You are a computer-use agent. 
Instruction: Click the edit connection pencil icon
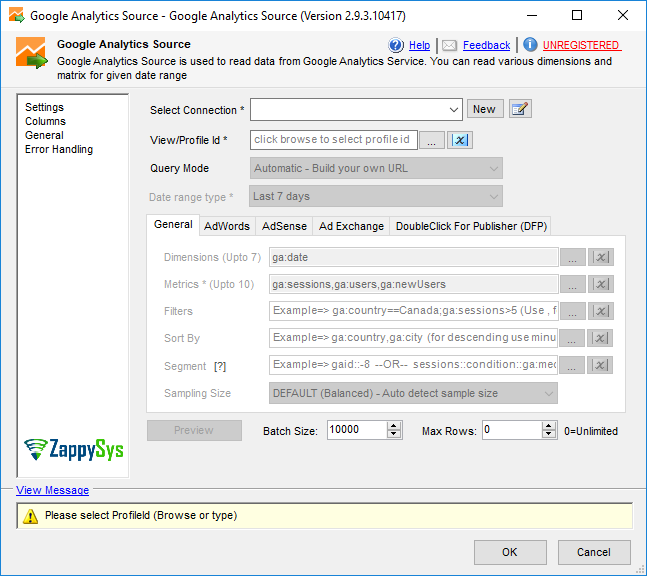pos(520,109)
